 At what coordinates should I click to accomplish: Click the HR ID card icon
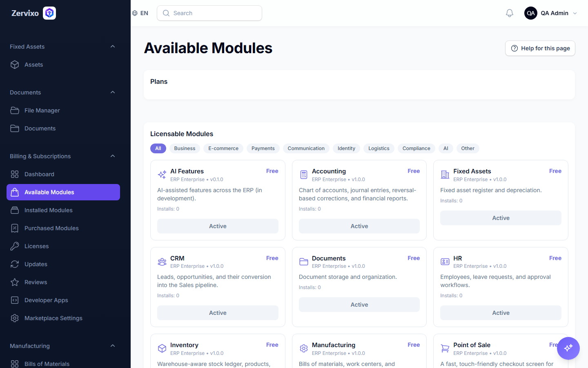pos(445,262)
